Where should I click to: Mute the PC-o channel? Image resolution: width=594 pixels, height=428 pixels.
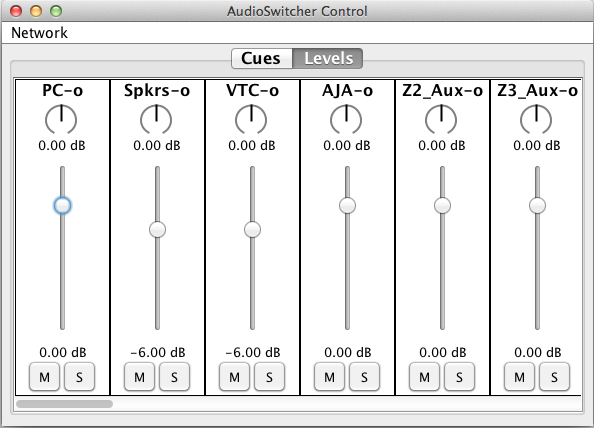pyautogui.click(x=45, y=377)
